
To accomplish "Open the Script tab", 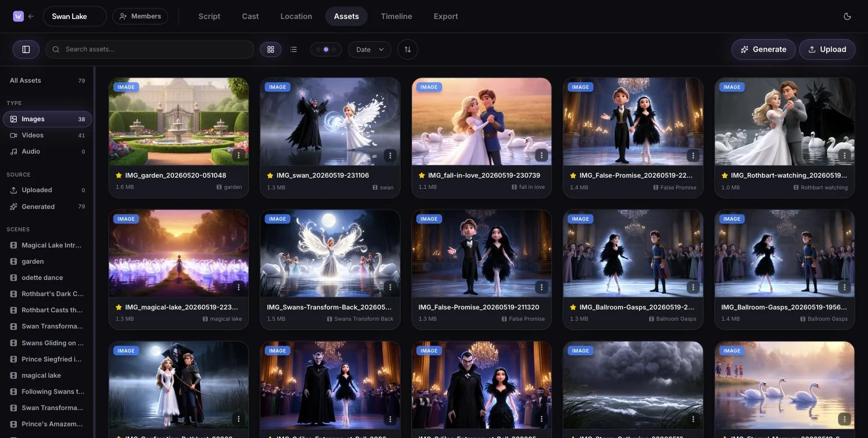I will coord(209,16).
